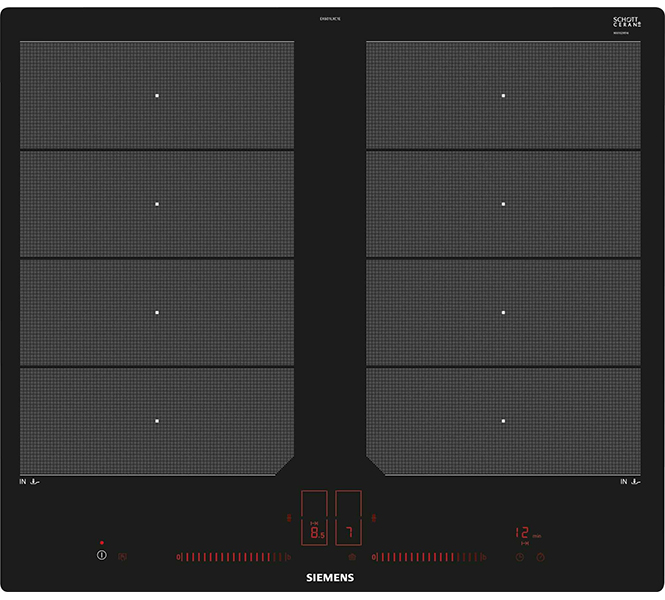Tap the stopwatch icon at far right
This screenshot has height=600, width=665.
coord(539,556)
